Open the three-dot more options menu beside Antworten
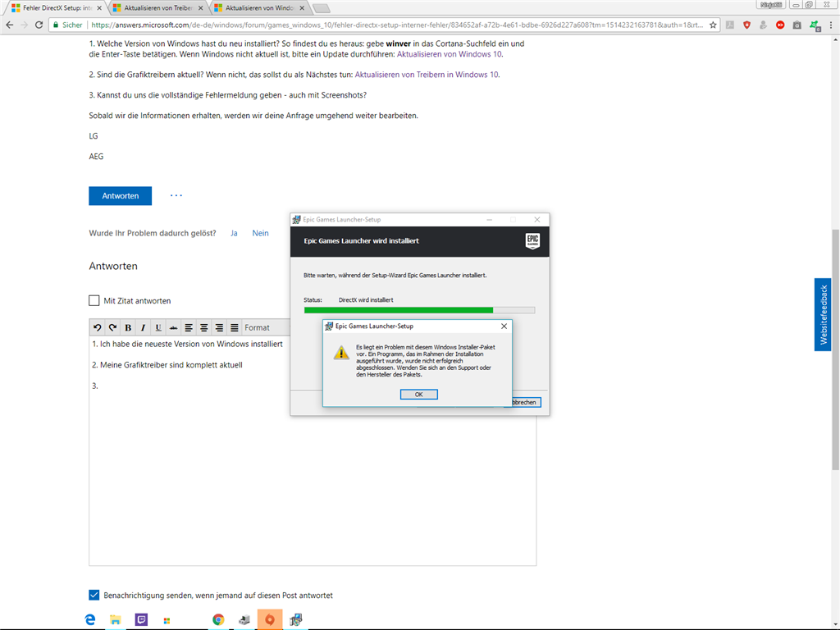The image size is (840, 630). pos(176,195)
